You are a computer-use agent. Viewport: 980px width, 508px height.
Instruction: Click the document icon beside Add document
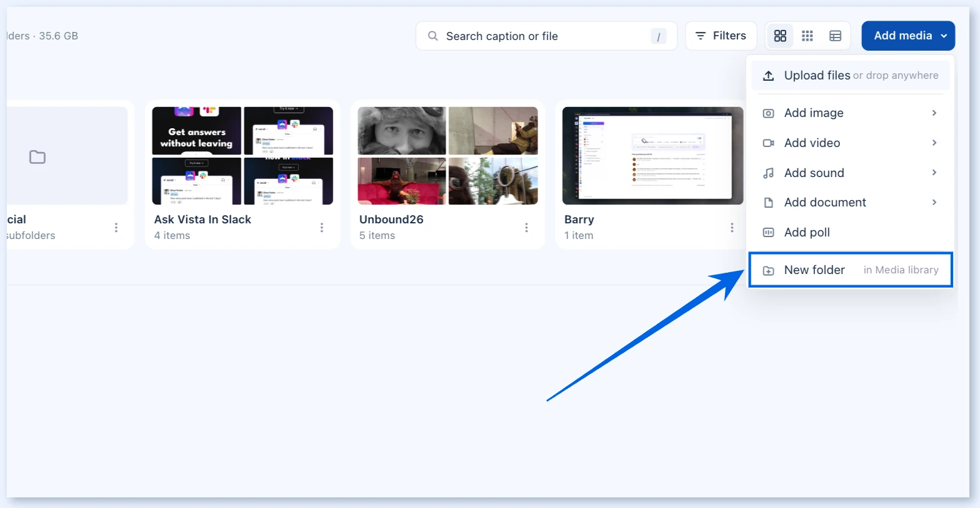pyautogui.click(x=769, y=203)
